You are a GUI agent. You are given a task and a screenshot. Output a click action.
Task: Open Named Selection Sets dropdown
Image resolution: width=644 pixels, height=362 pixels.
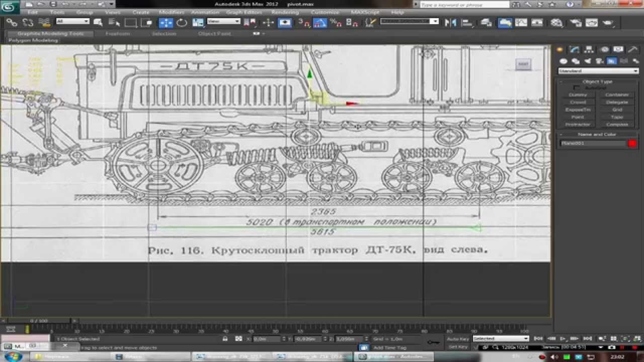click(410, 22)
